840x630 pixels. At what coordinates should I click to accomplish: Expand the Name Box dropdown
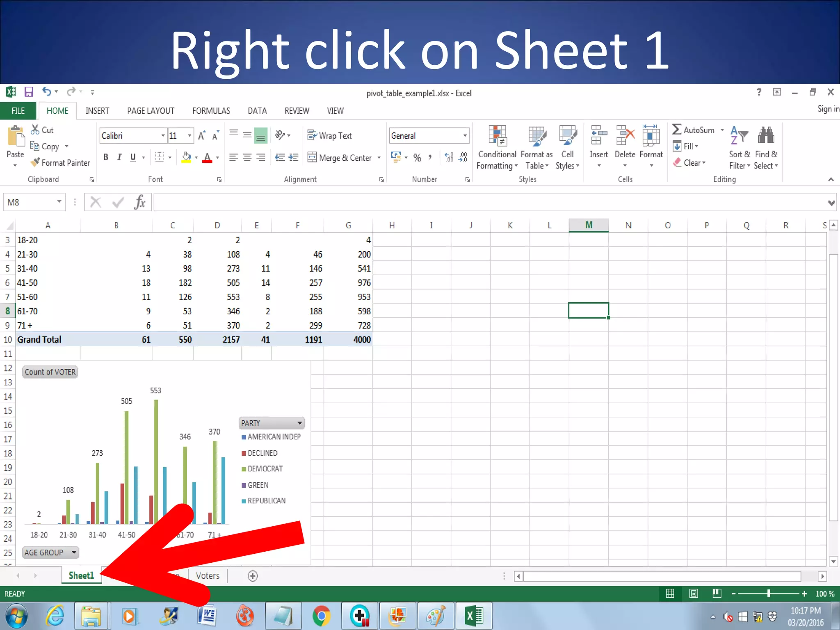(59, 201)
